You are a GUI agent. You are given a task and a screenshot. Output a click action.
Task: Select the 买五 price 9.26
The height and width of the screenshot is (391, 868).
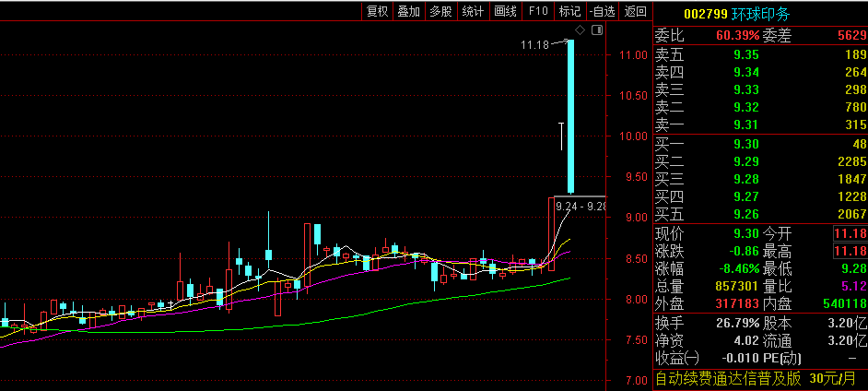(x=746, y=214)
